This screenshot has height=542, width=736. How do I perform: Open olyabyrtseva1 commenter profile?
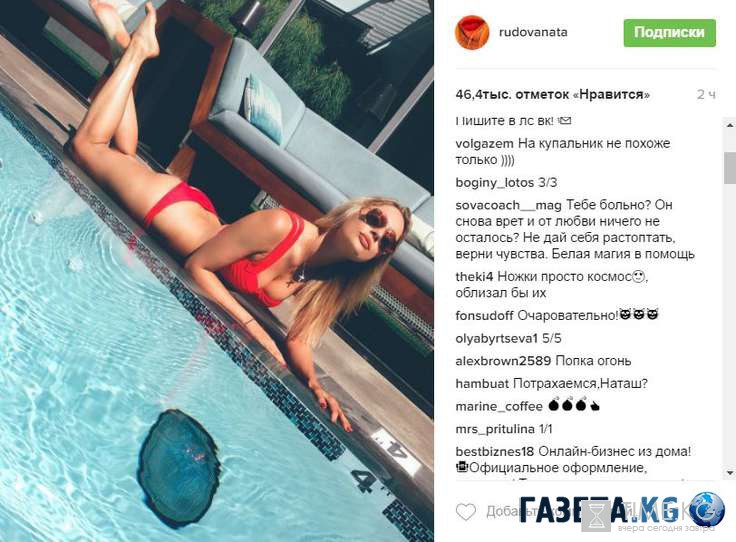[496, 339]
